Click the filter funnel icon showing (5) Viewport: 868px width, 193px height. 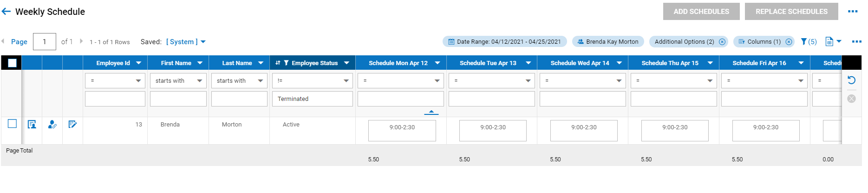809,42
